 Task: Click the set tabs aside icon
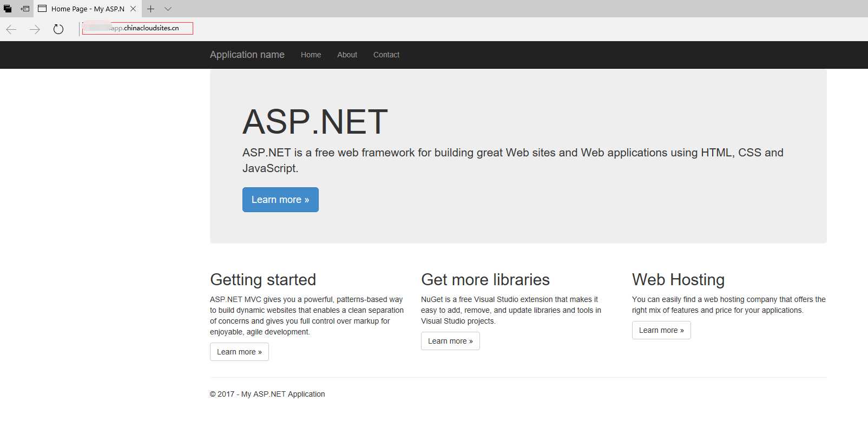25,9
